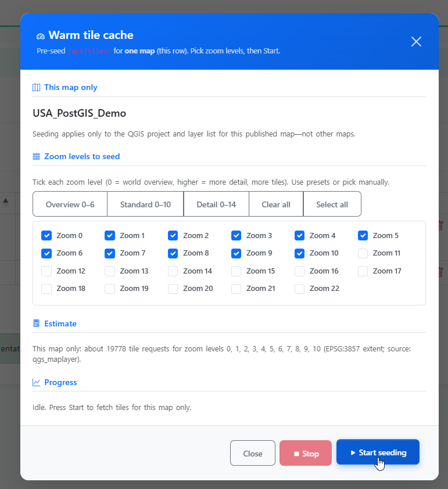Click the chart icon next to Progress

37,383
